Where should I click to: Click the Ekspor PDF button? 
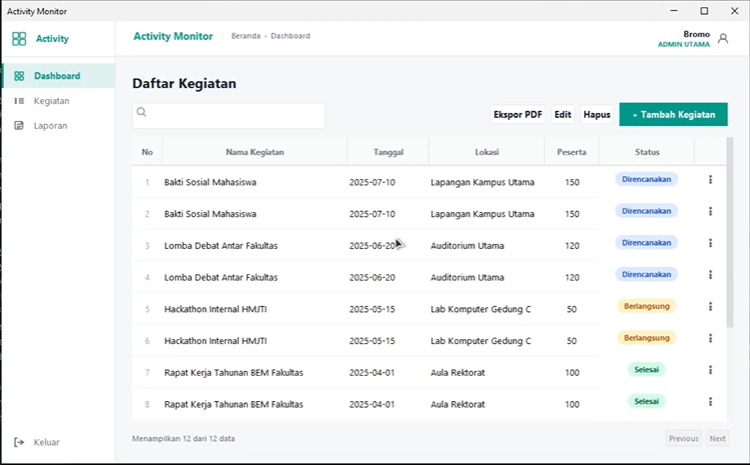click(x=518, y=114)
